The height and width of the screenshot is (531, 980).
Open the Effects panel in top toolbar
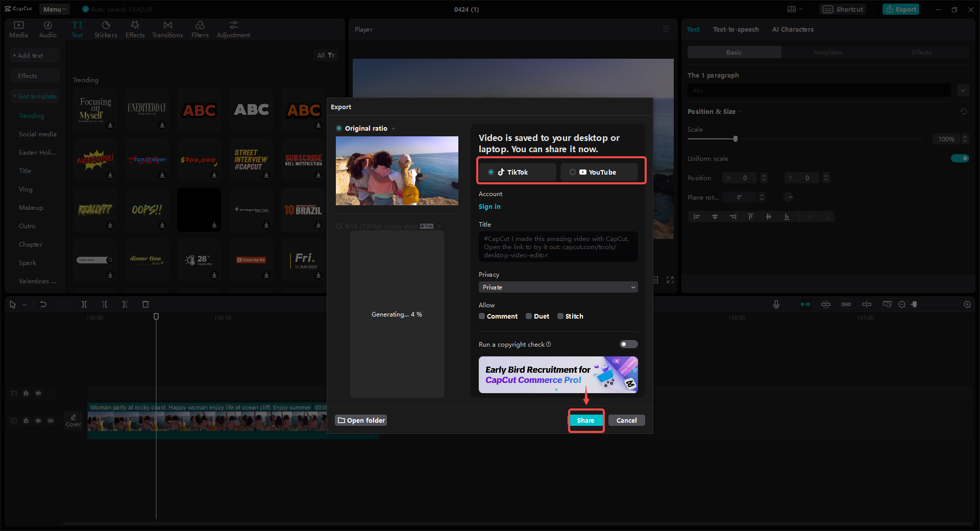[x=135, y=30]
